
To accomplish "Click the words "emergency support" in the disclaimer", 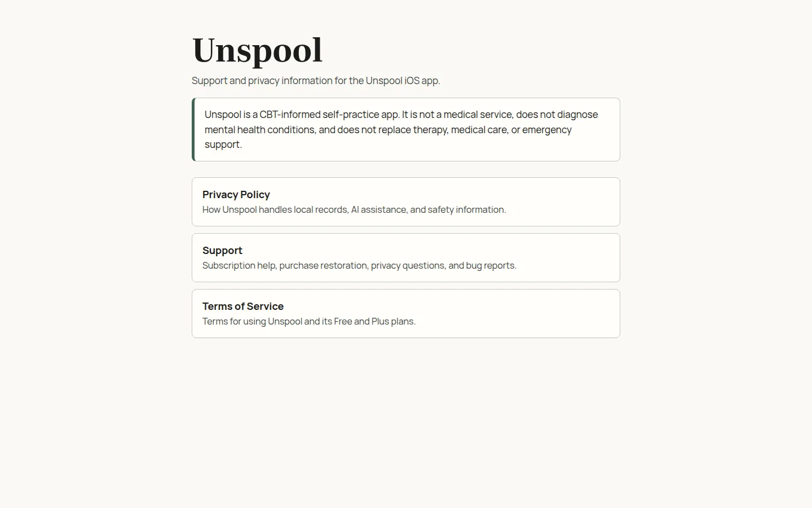I will click(547, 129).
